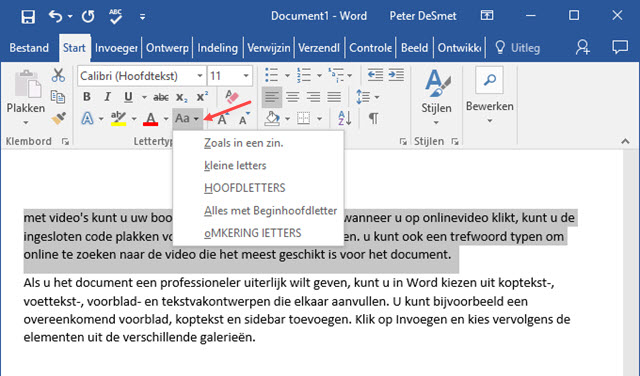Undo the last action

pyautogui.click(x=55, y=16)
